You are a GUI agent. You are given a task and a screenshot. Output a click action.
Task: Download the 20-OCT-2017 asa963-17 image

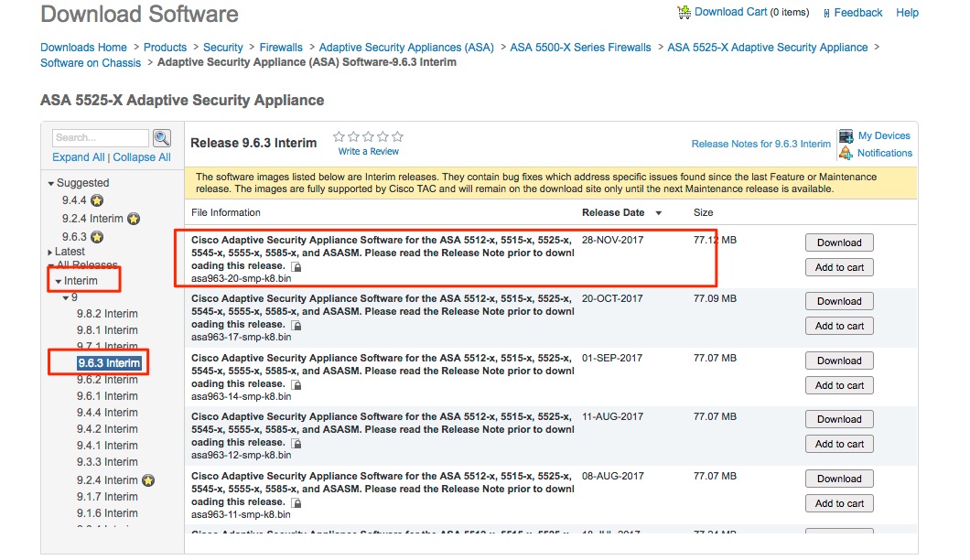click(838, 301)
